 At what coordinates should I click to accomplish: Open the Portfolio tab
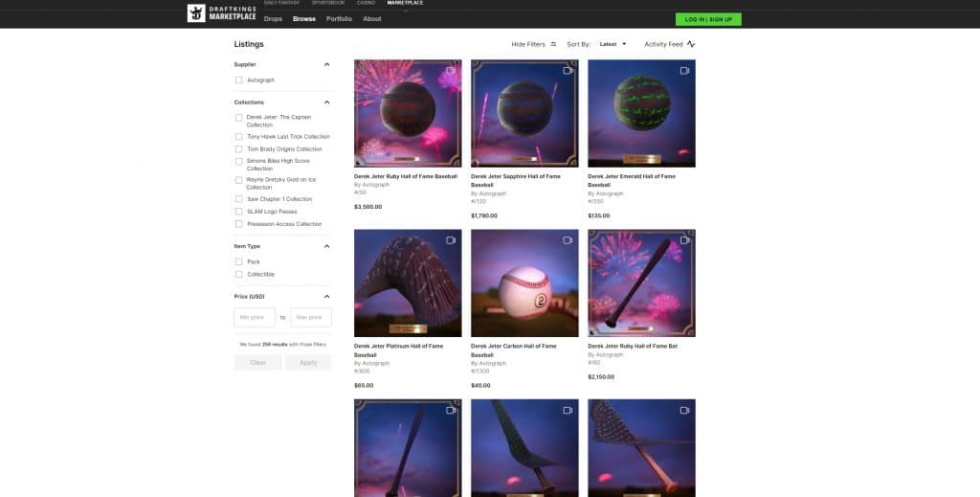pyautogui.click(x=339, y=19)
